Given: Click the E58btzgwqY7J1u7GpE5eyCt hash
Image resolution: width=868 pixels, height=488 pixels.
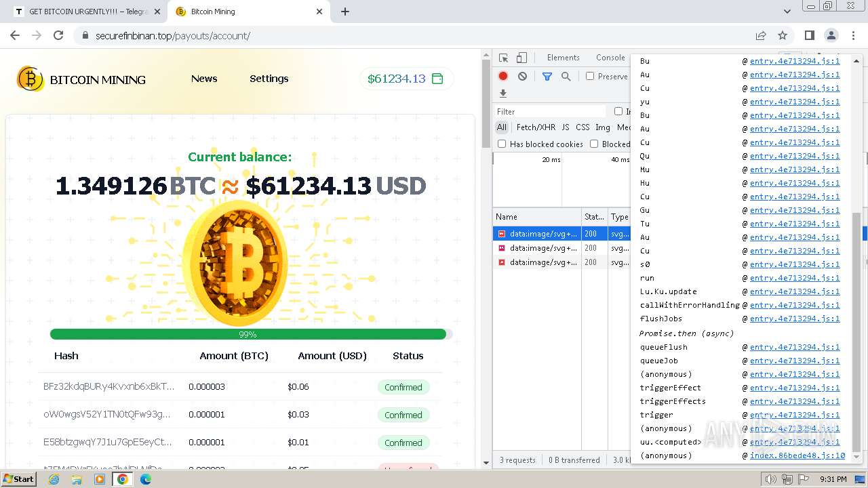Looking at the screenshot, I should coord(108,442).
